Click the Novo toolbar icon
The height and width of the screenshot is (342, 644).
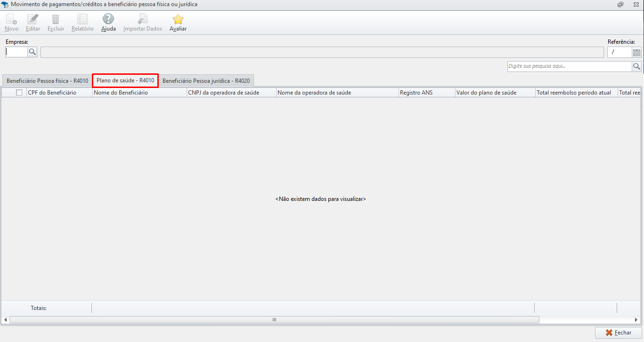[x=11, y=19]
